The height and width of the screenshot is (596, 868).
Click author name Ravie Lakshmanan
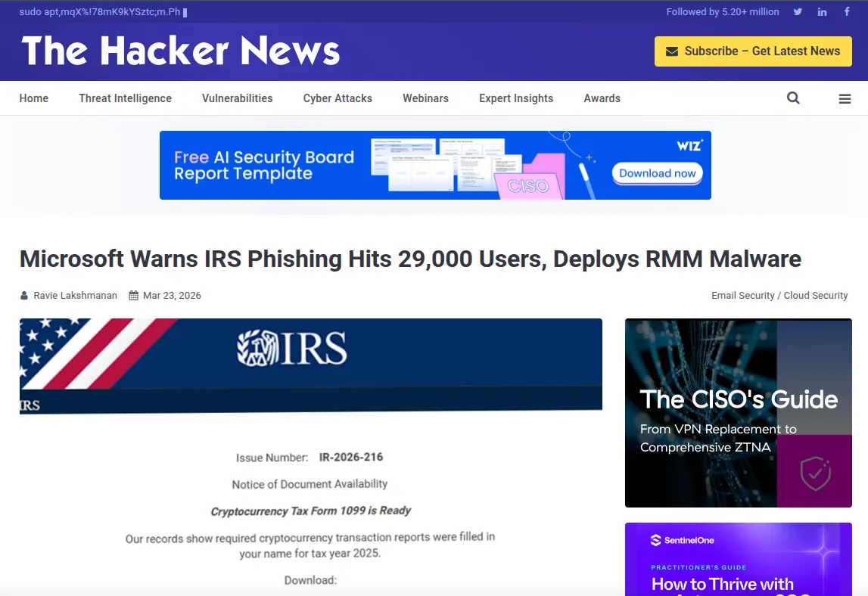[75, 296]
